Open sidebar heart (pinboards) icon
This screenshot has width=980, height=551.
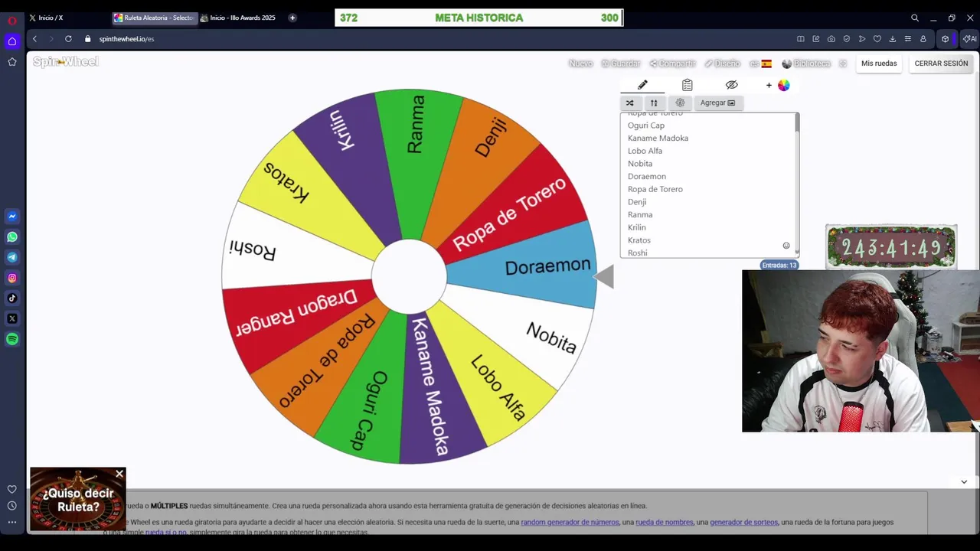[12, 489]
